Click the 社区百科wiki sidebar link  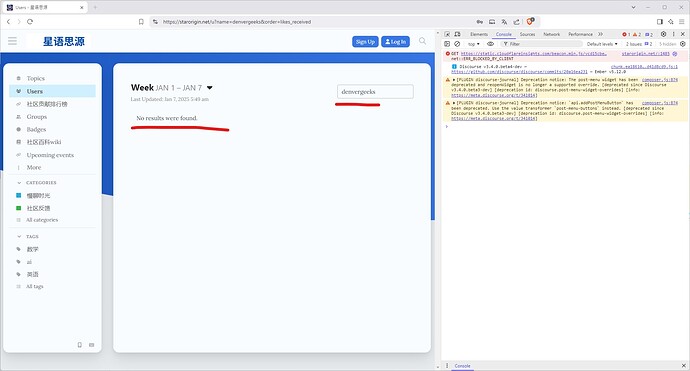coord(44,142)
